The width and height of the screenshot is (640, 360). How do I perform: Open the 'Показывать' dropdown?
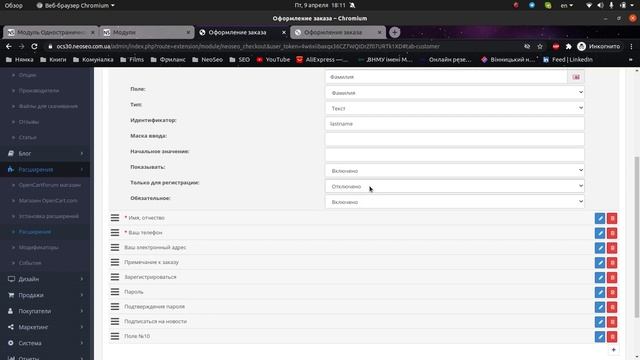pos(455,171)
